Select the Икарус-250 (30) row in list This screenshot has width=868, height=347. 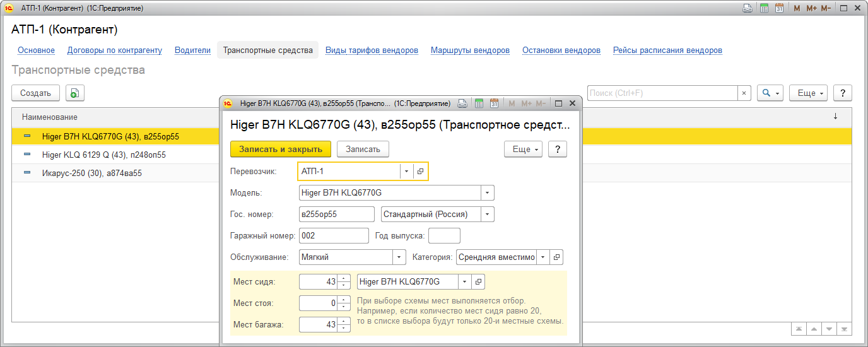coord(92,173)
